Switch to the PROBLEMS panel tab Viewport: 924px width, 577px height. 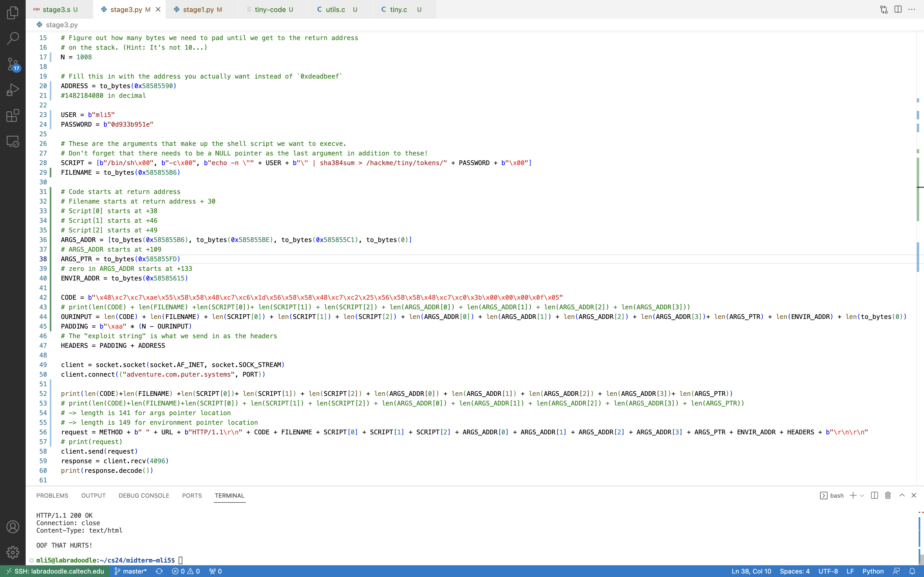coord(52,495)
